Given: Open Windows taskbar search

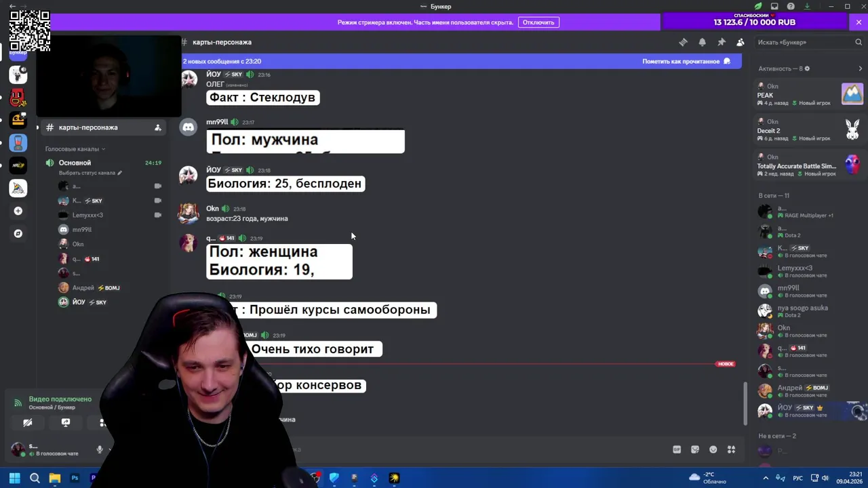Looking at the screenshot, I should (35, 478).
